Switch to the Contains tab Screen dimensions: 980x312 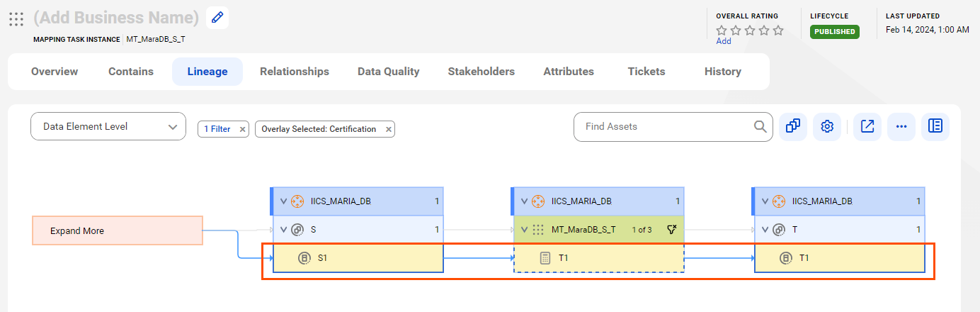131,72
